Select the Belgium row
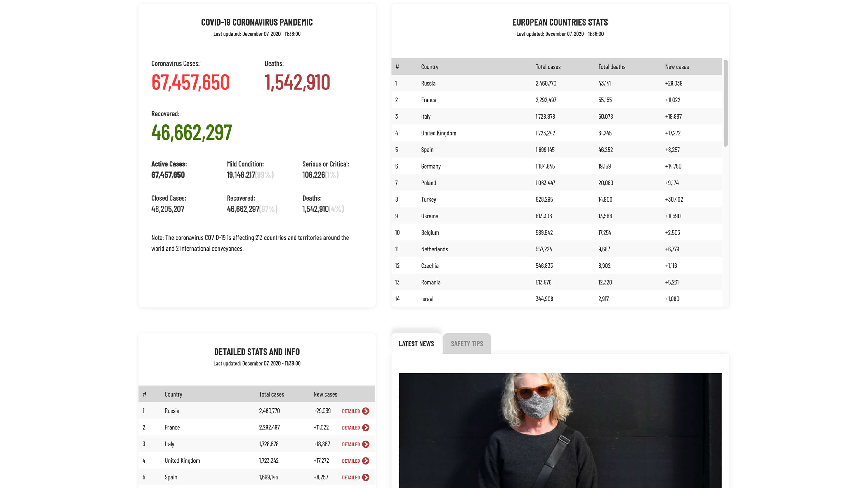This screenshot has width=868, height=488. pos(556,232)
